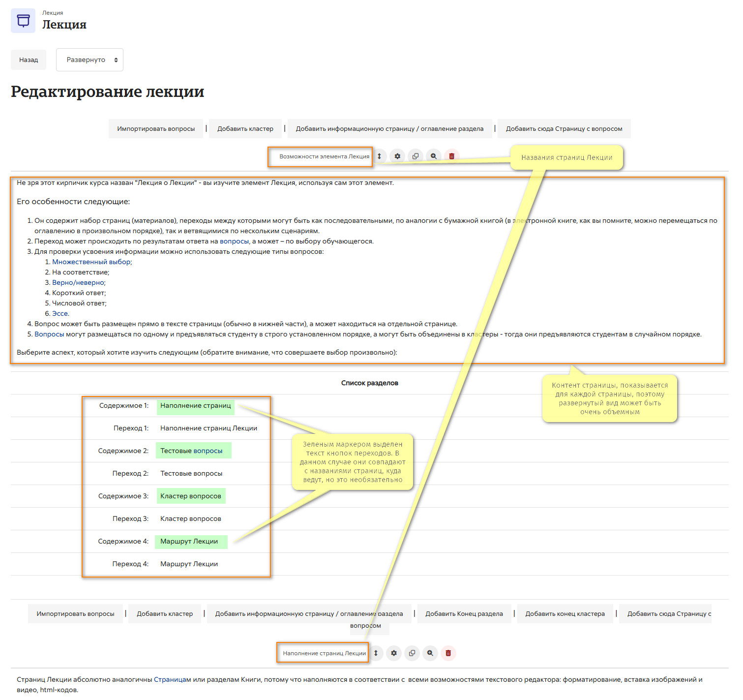Viewport: 743px width, 700px height.
Task: Click duplicate icon beside "Наполнение страниц Лекции" title
Action: 412,653
